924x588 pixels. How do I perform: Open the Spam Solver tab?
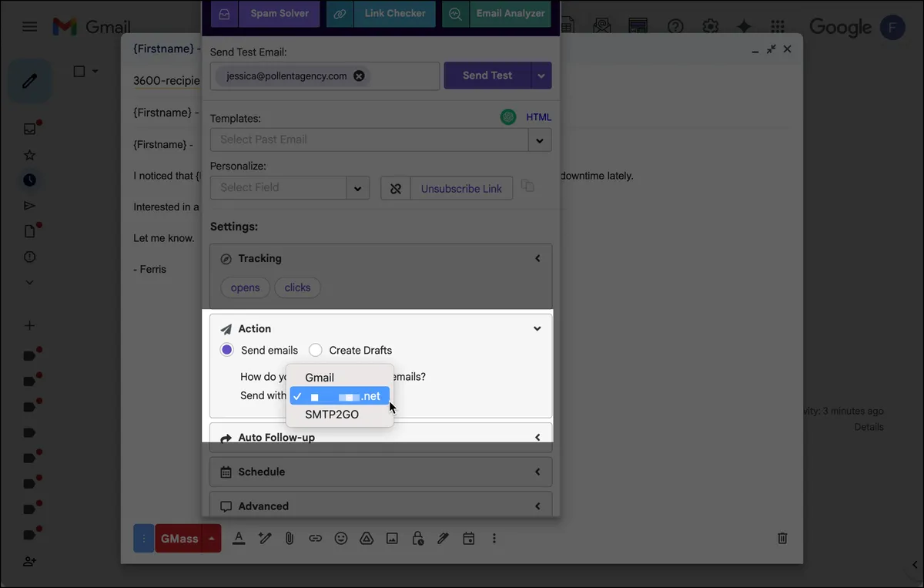point(265,14)
